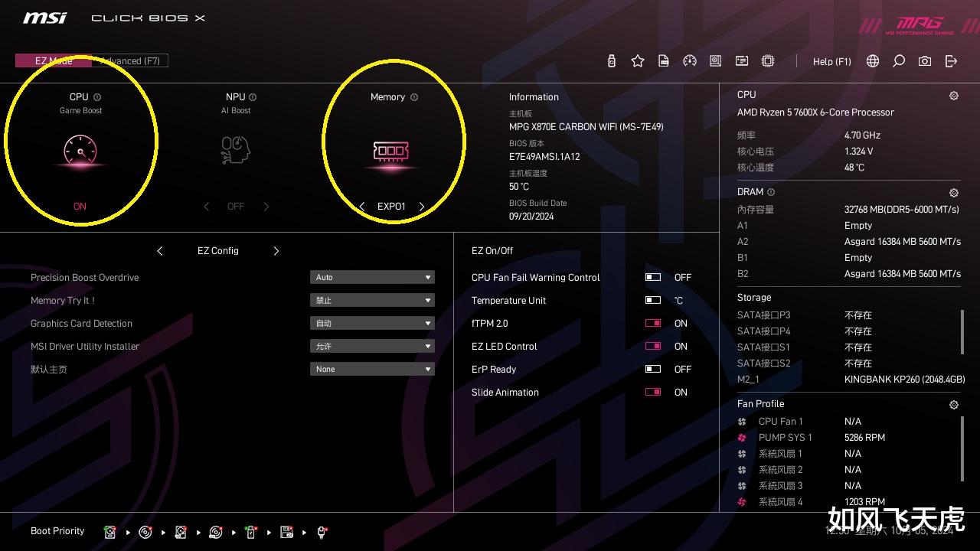Click the Storage list scrollbar
980x551 pixels.
[962, 332]
